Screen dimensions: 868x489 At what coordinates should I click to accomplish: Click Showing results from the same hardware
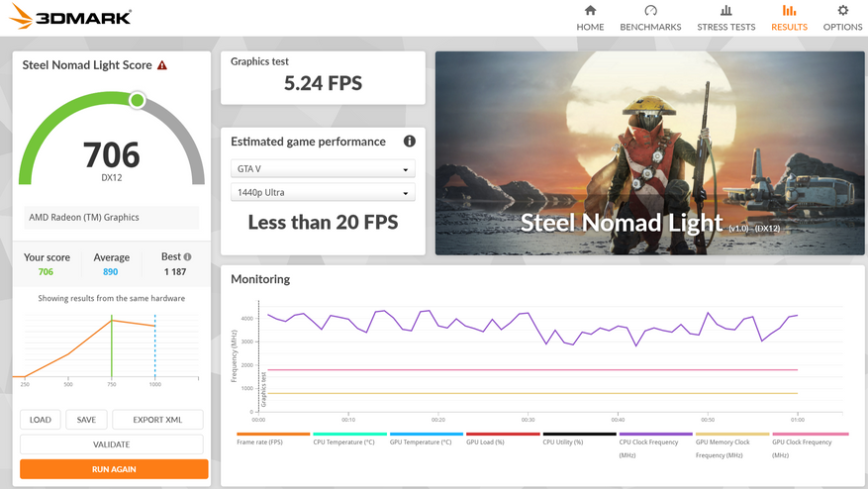[x=111, y=298]
